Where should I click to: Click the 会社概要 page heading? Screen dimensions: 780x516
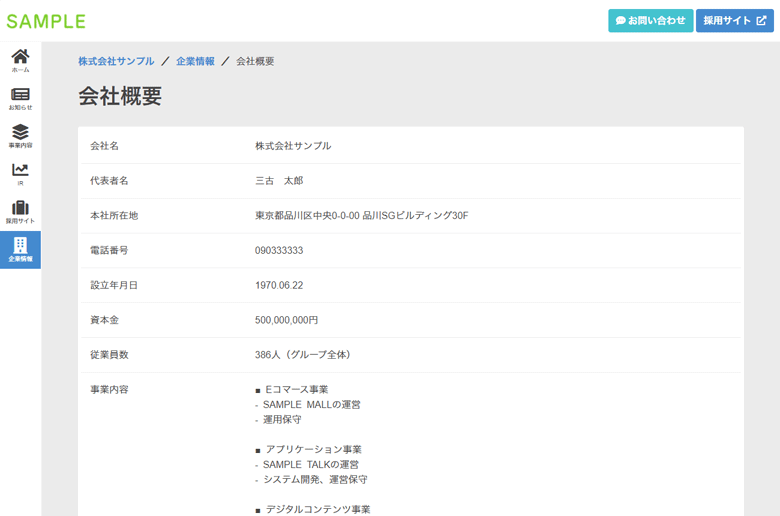coord(120,96)
